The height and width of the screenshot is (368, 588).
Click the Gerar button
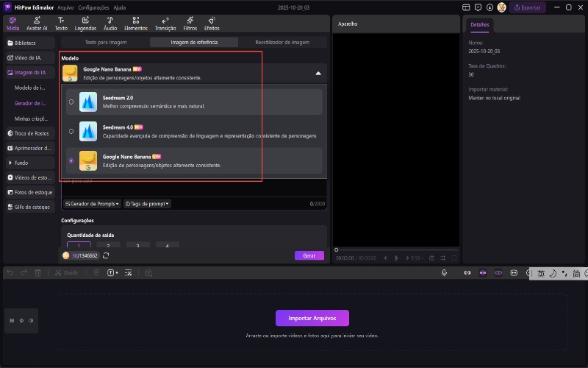click(309, 255)
